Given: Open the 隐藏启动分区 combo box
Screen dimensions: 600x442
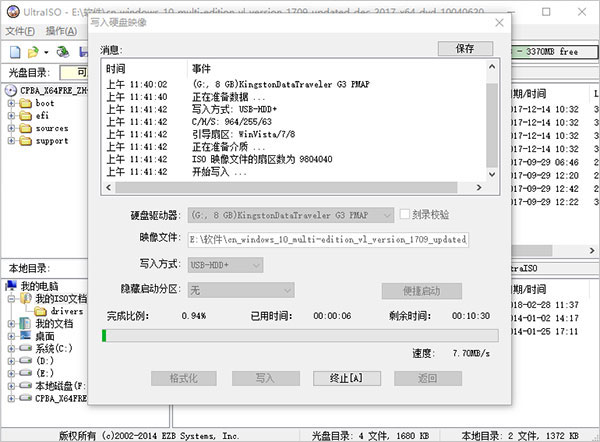Looking at the screenshot, I should pos(241,290).
